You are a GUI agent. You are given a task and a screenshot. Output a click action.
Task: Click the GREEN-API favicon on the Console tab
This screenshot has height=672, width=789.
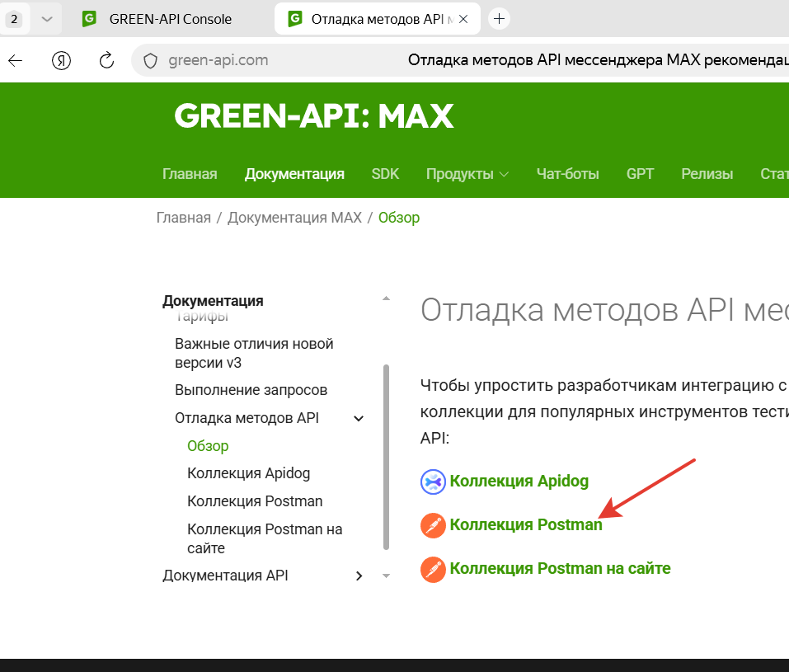point(88,18)
